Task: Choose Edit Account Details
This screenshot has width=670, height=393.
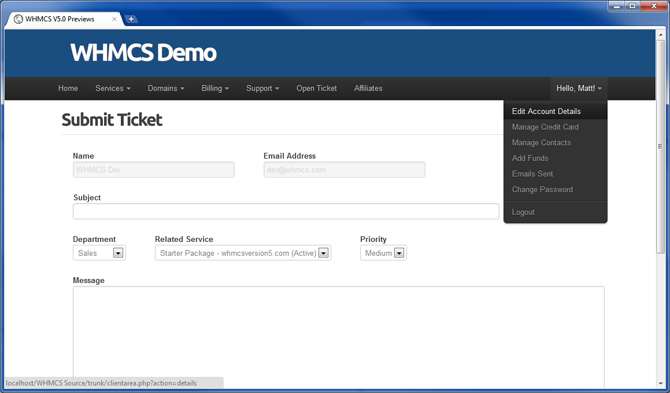Action: click(x=555, y=111)
